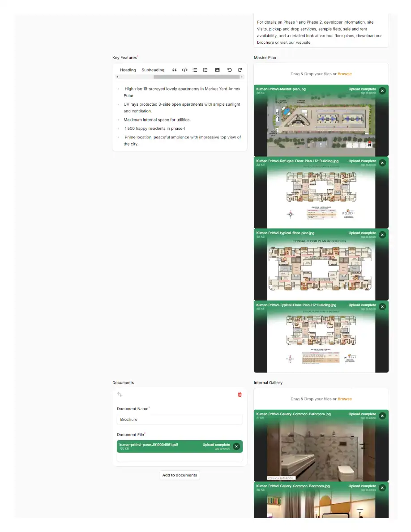Apply a bulleted list in Key Features
The width and height of the screenshot is (411, 532).
pos(195,70)
